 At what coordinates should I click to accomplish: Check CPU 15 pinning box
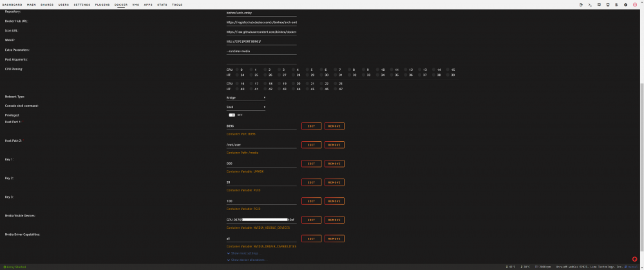coord(448,70)
